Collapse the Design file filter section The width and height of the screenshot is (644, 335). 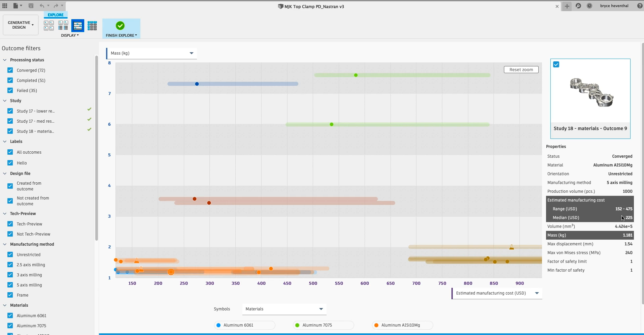[x=5, y=174]
